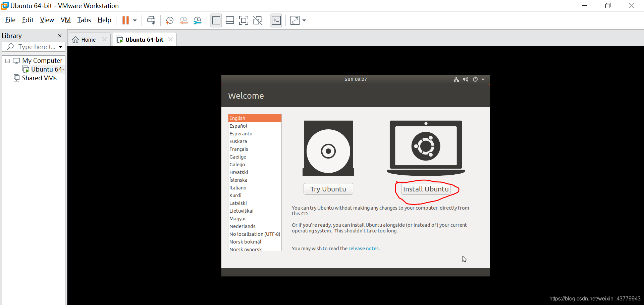Restore down the VMware Workstation window

[x=608, y=6]
